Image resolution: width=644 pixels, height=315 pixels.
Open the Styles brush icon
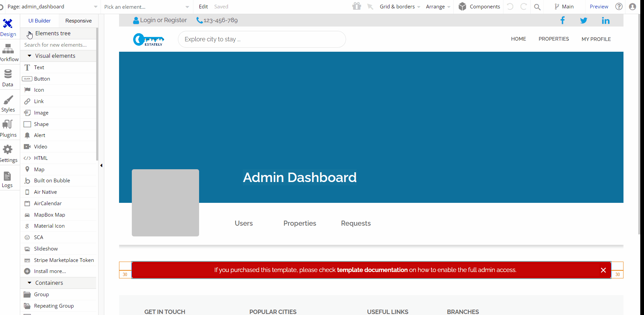(8, 100)
